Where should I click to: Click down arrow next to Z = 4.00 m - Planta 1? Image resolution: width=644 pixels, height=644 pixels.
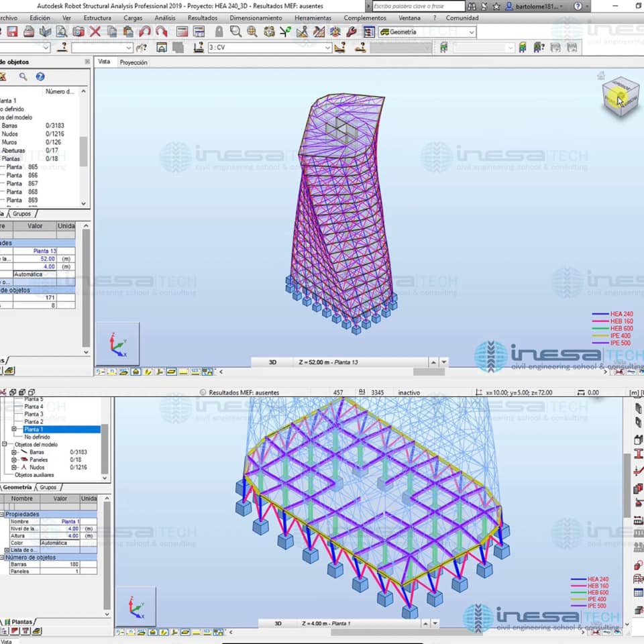point(435,623)
